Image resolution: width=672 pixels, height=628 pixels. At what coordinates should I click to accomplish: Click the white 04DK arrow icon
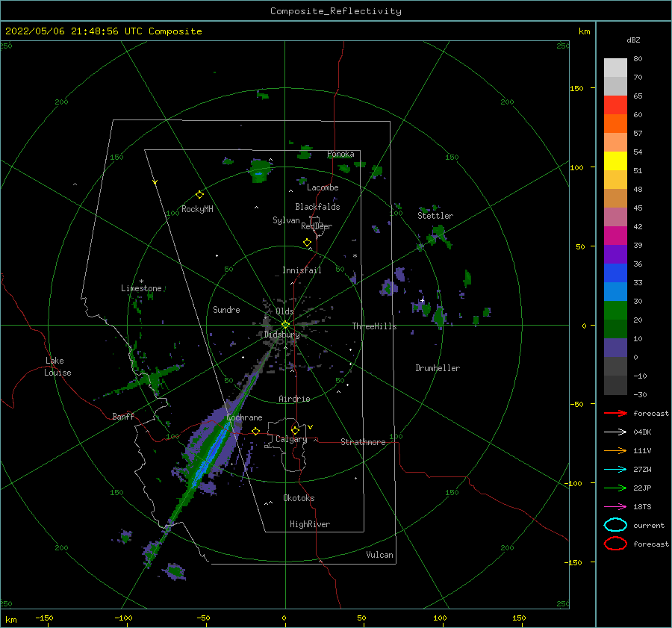[615, 432]
